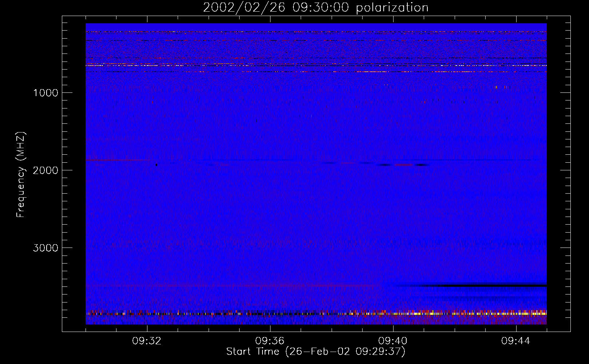The width and height of the screenshot is (589, 364).
Task: Click the plot title '2002/02/26 09:30:00 polarization'
Action: [x=316, y=8]
